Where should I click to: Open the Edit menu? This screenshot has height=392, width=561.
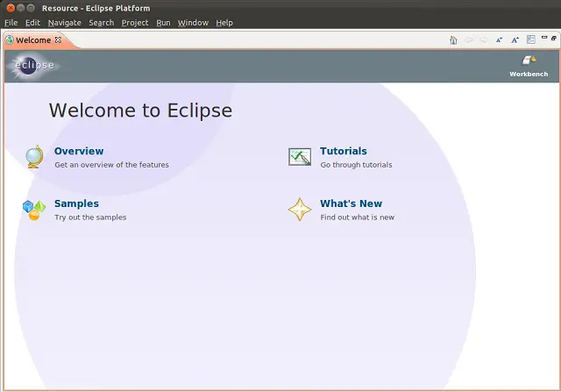point(32,23)
